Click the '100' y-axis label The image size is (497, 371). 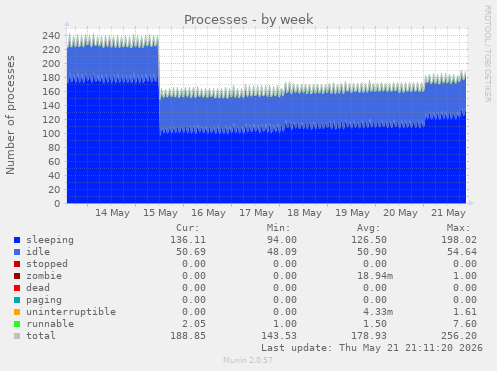[x=51, y=133]
